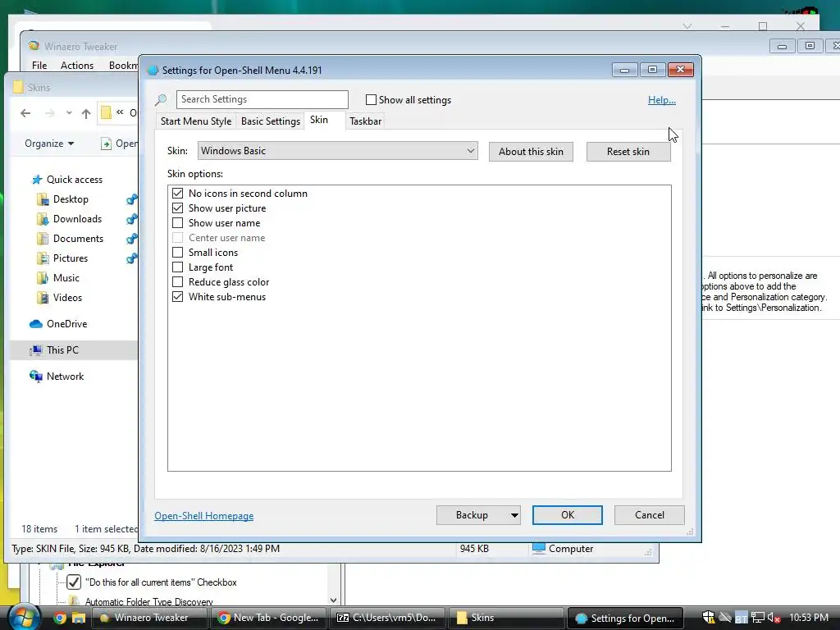Click About this skin button
This screenshot has width=840, height=630.
[x=531, y=152]
